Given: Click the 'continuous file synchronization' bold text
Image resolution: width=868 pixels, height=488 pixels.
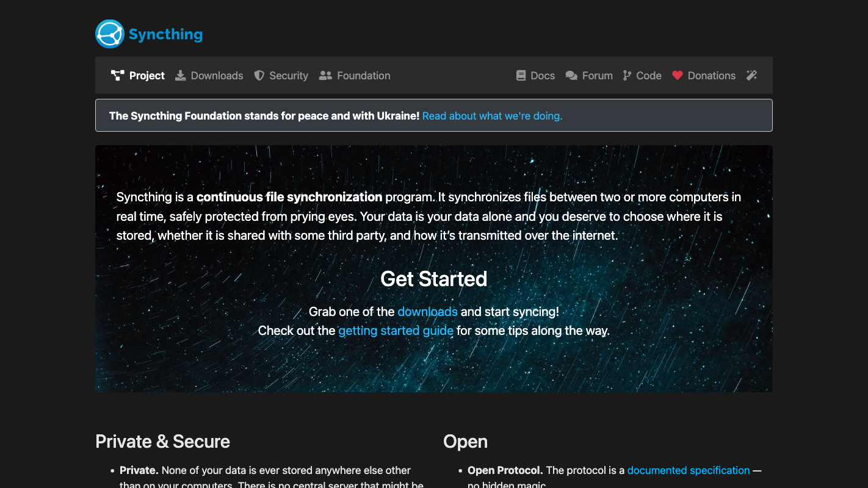Looking at the screenshot, I should click(289, 197).
